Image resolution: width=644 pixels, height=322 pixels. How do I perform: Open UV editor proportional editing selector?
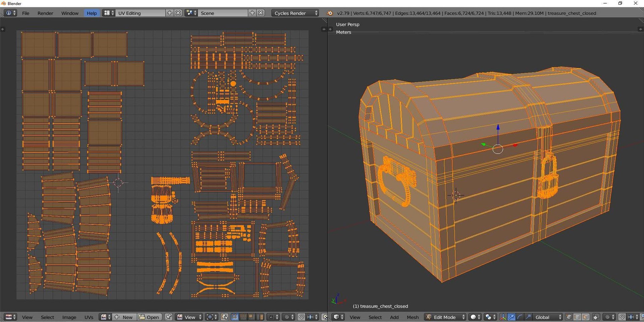click(288, 317)
